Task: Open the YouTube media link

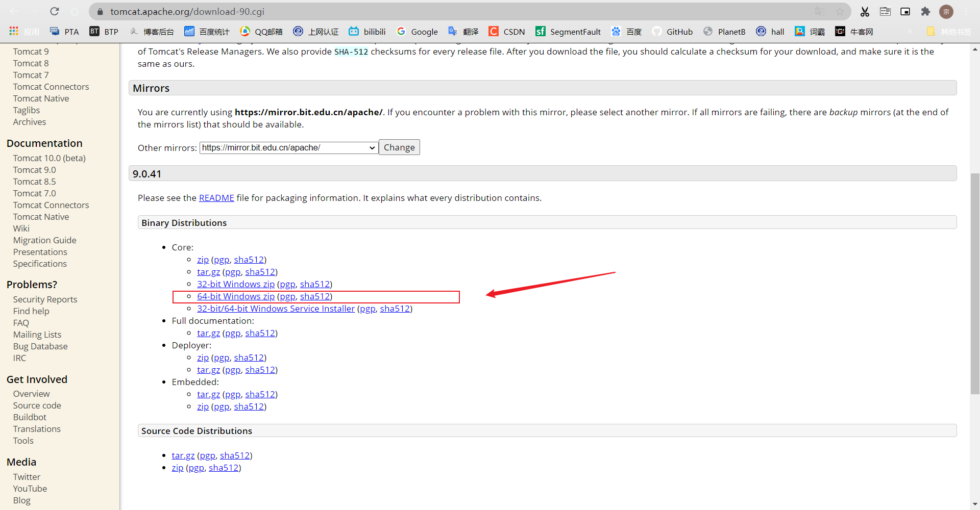Action: [30, 489]
